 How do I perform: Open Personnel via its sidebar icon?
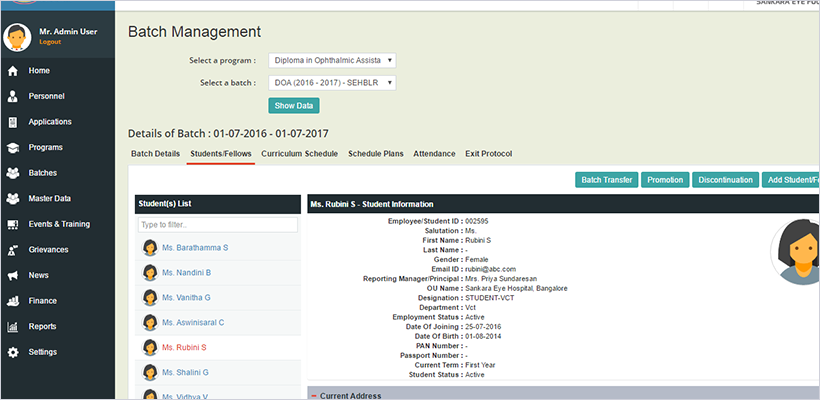13,97
